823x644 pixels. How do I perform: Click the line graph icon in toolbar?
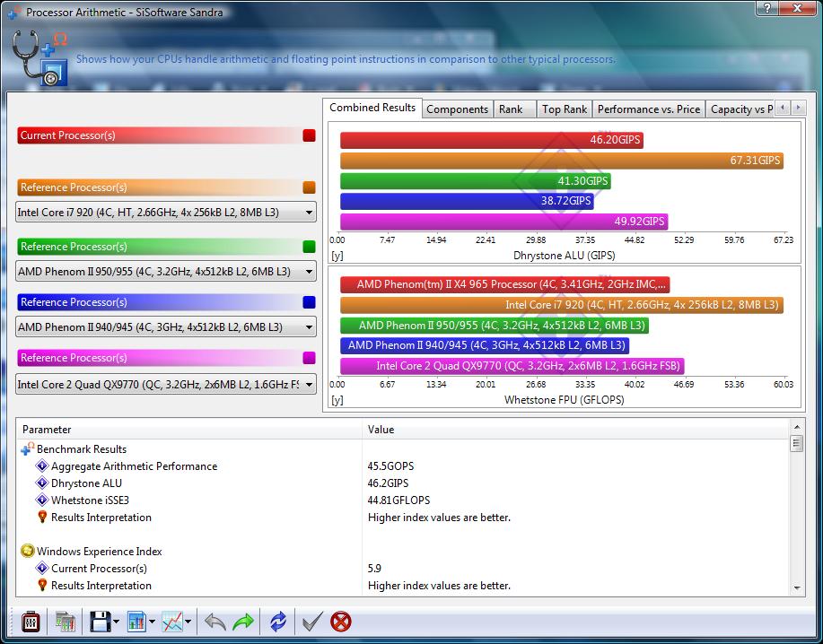coord(172,622)
